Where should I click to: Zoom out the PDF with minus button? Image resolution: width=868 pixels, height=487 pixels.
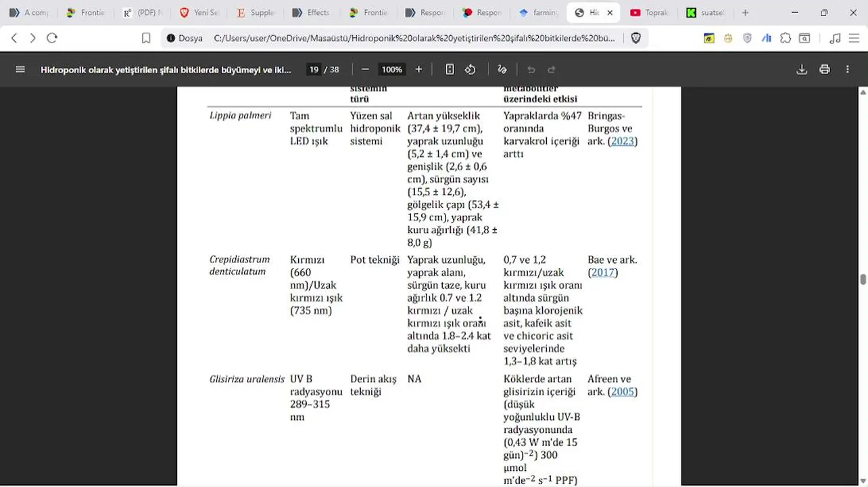365,69
